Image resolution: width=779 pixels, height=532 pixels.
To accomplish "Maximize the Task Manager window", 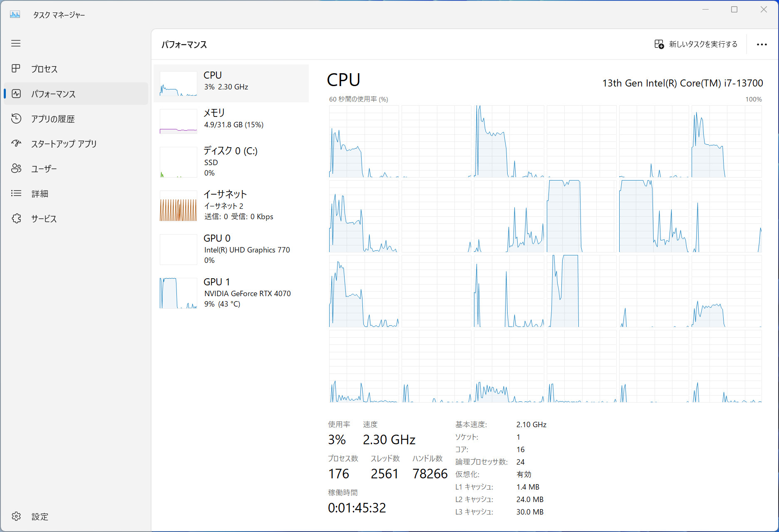I will click(734, 10).
